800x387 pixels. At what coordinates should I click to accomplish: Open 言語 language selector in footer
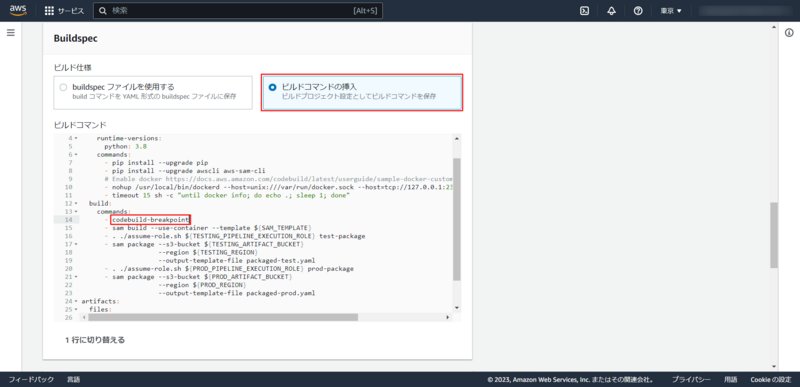point(73,379)
